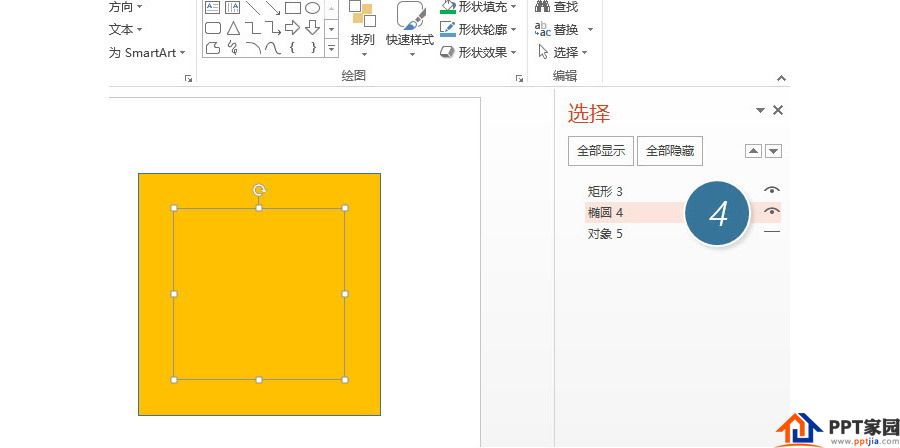Open the 方向 text direction dropdown
This screenshot has width=900, height=448.
[140, 7]
